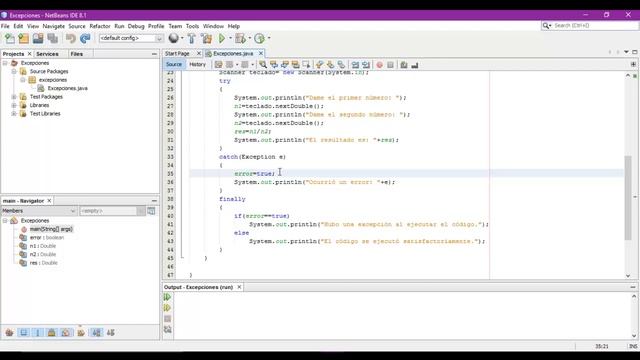Click the Save All toolbar icon
Screen dimensions: 640x360
[53, 38]
